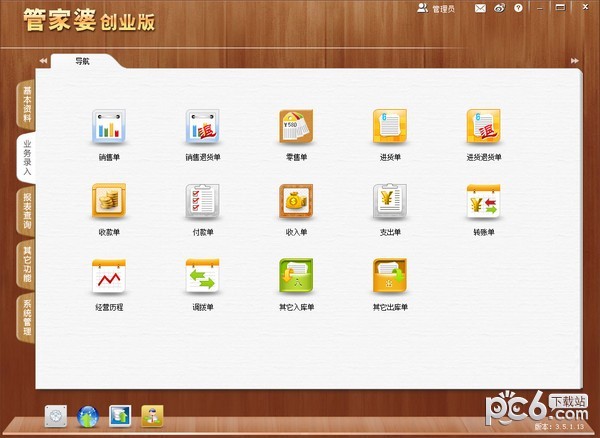
Task: Open the 转账单 transfer icon
Action: pyautogui.click(x=483, y=203)
